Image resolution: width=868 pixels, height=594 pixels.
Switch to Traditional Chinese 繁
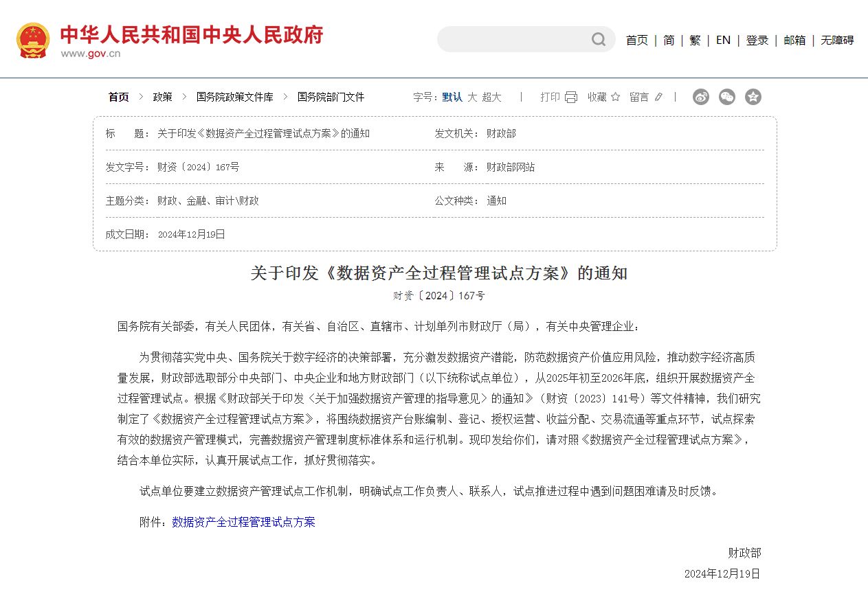pyautogui.click(x=695, y=41)
